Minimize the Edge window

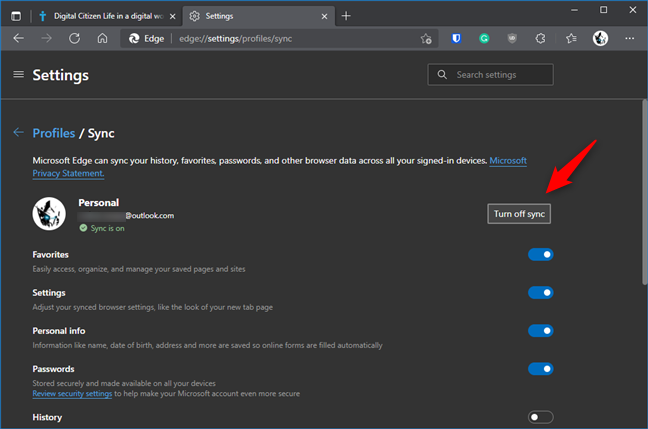[574, 10]
